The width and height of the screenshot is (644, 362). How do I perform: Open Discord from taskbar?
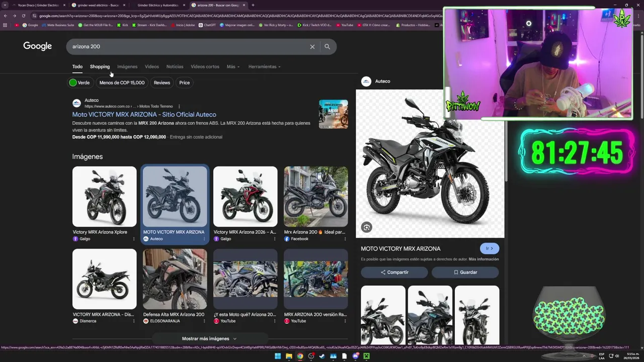pos(355,356)
